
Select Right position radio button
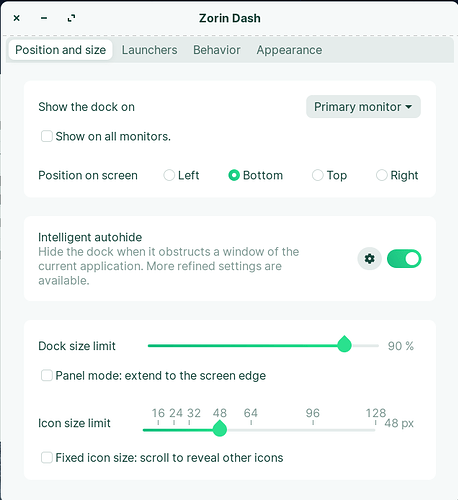(382, 175)
